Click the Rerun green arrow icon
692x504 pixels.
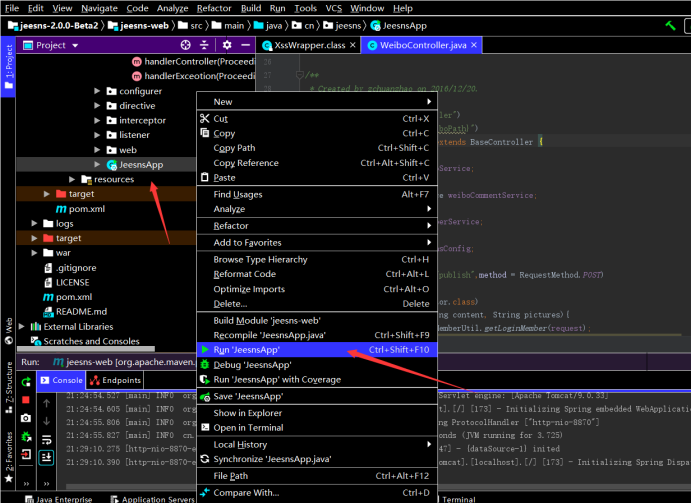(x=26, y=382)
